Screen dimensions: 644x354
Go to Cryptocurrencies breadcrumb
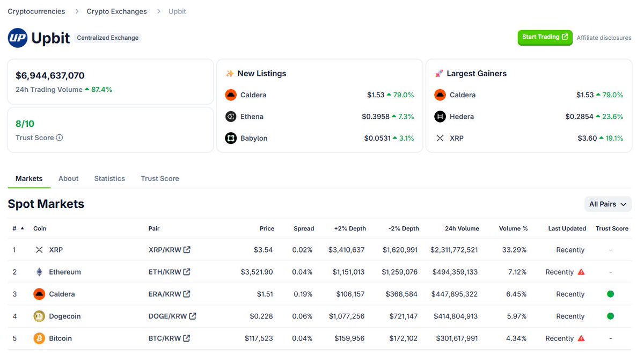point(36,11)
